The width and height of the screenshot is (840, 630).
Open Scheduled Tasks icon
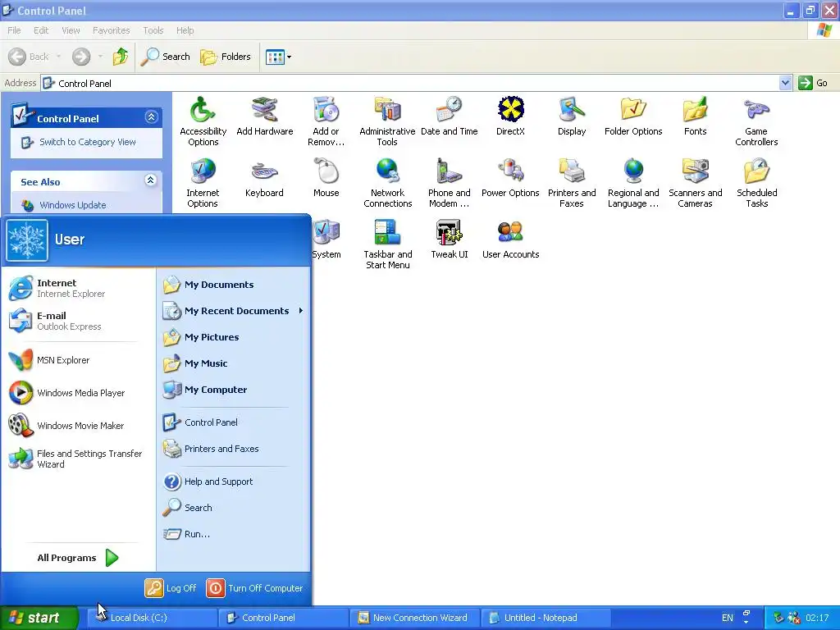pyautogui.click(x=756, y=183)
